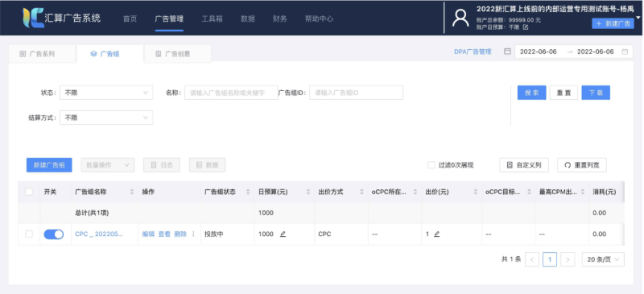This screenshot has height=294, width=644.
Task: Open 自定义列 column settings
Action: pos(524,165)
